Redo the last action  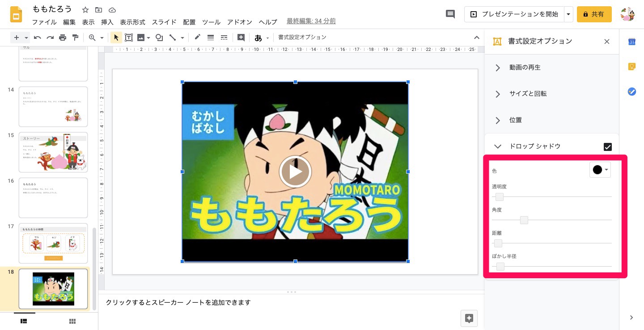tap(50, 38)
